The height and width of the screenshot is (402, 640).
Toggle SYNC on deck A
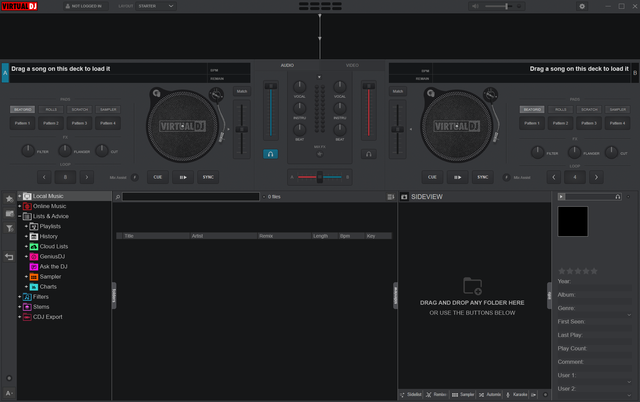click(x=208, y=177)
